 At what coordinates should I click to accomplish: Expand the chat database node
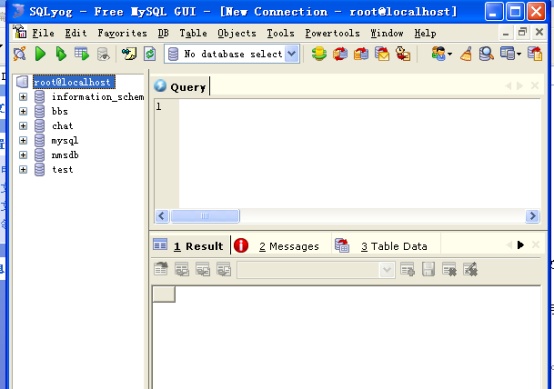click(23, 126)
